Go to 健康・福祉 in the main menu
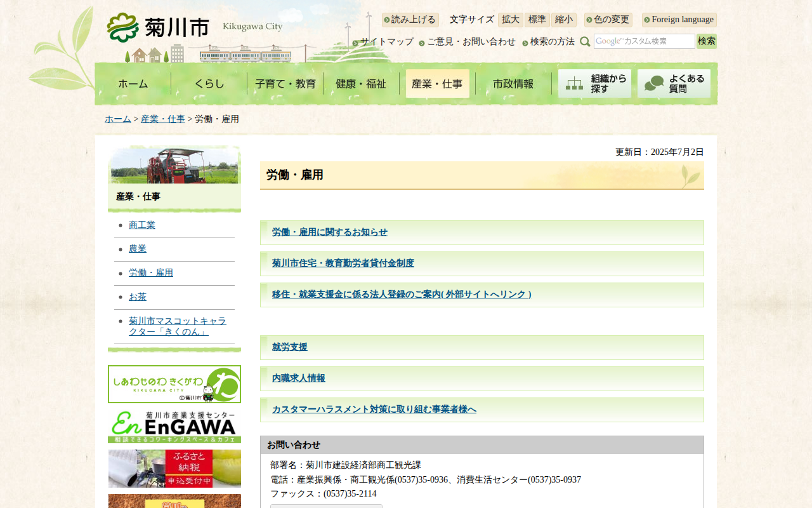 (x=361, y=84)
